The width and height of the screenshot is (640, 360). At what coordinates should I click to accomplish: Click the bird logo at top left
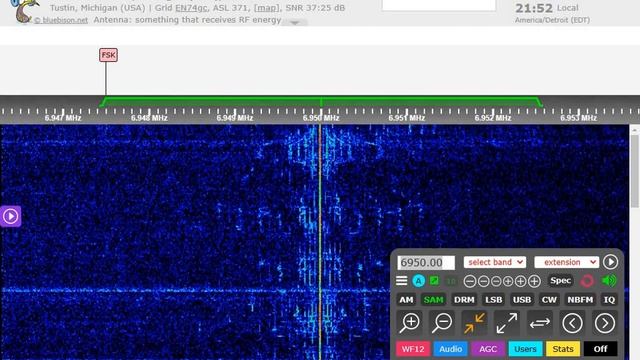[25, 11]
